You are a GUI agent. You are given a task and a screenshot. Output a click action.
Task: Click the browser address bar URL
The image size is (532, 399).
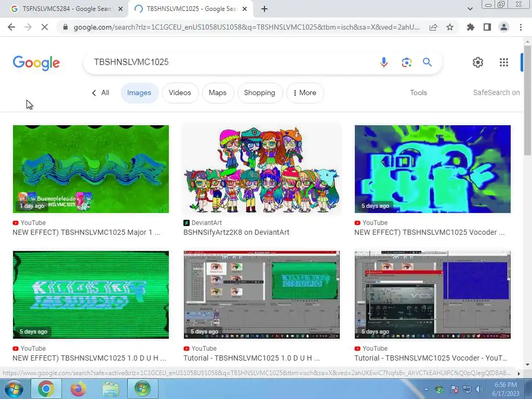point(246,27)
